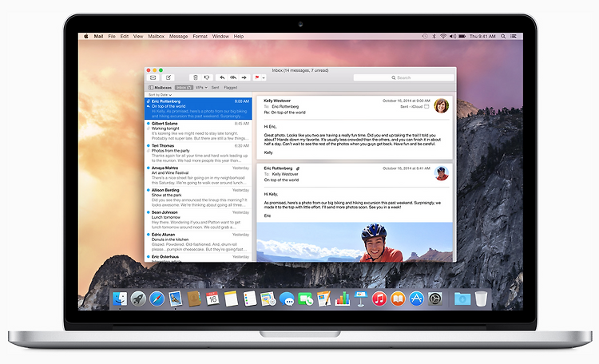Open the Mailbox menu
Screen dimensions: 599x364
(156, 36)
